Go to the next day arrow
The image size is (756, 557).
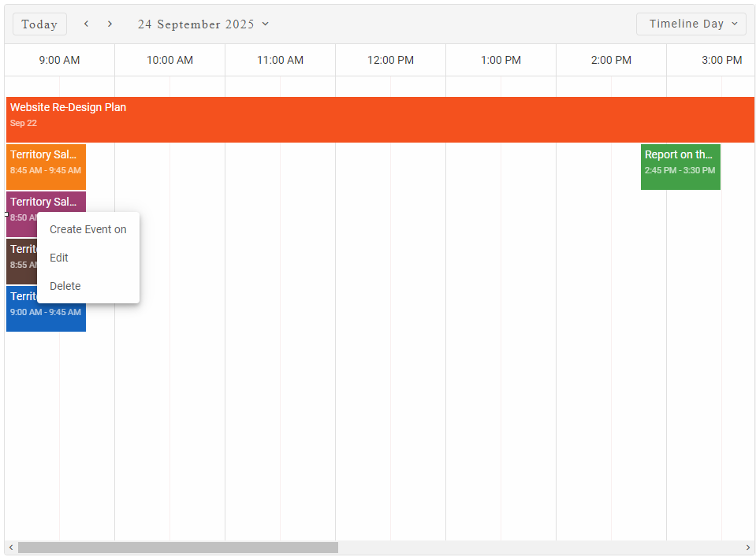[110, 24]
